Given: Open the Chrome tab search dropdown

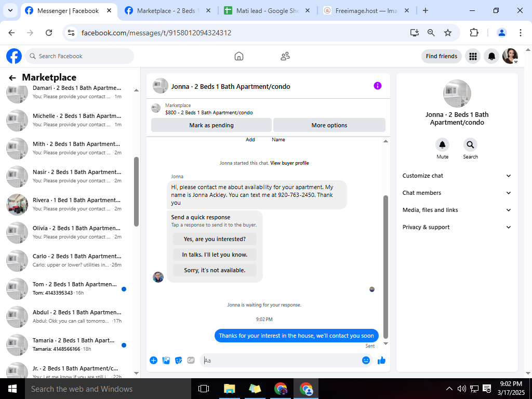Looking at the screenshot, I should pos(10,10).
